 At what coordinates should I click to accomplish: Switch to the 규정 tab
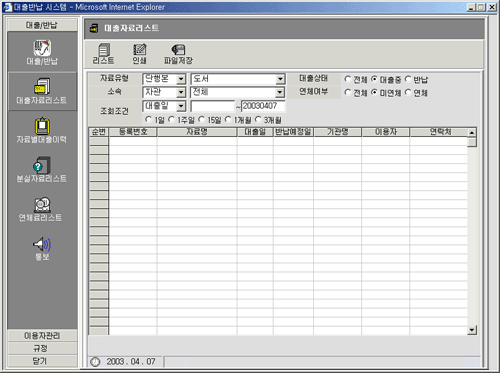pos(42,348)
